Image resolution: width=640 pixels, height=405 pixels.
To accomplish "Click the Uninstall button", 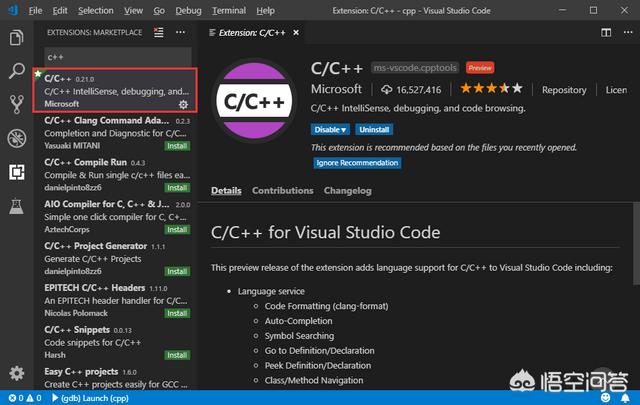I will (x=374, y=129).
